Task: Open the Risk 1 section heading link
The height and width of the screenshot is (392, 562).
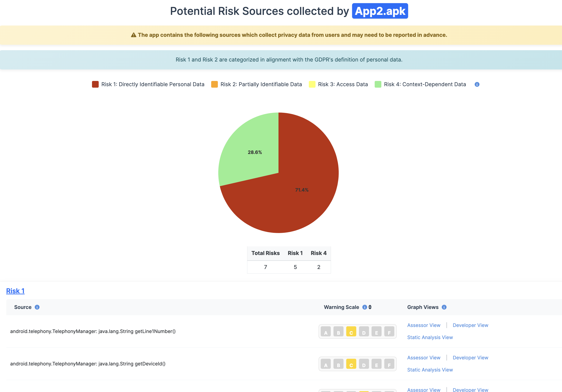Action: 15,291
